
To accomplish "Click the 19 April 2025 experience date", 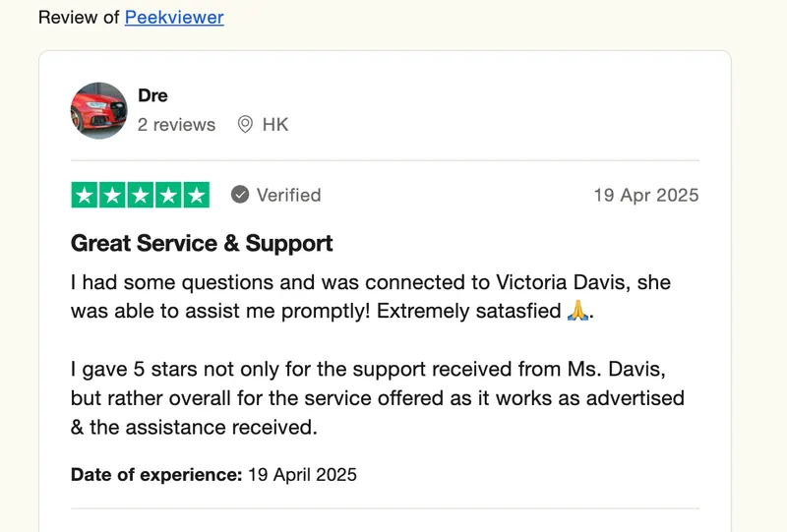I will tap(302, 475).
